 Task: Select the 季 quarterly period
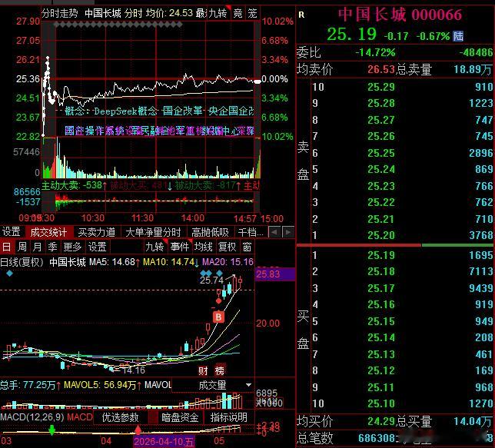(52, 247)
